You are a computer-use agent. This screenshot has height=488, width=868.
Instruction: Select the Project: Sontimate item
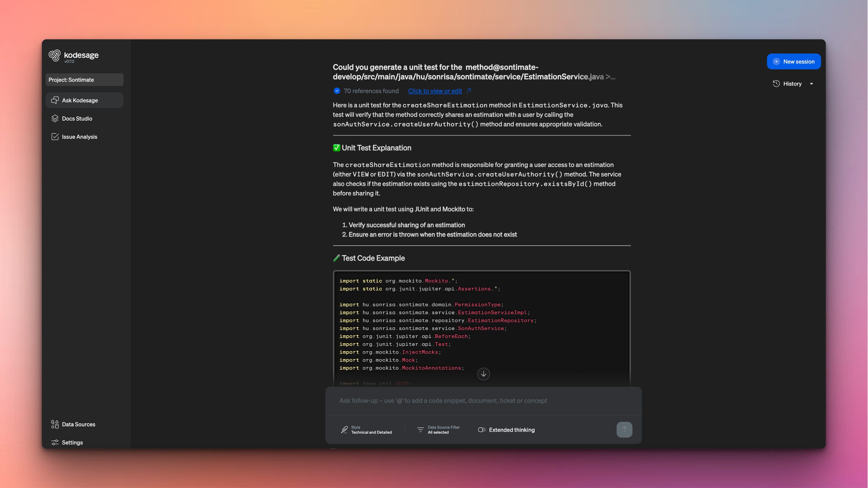84,80
